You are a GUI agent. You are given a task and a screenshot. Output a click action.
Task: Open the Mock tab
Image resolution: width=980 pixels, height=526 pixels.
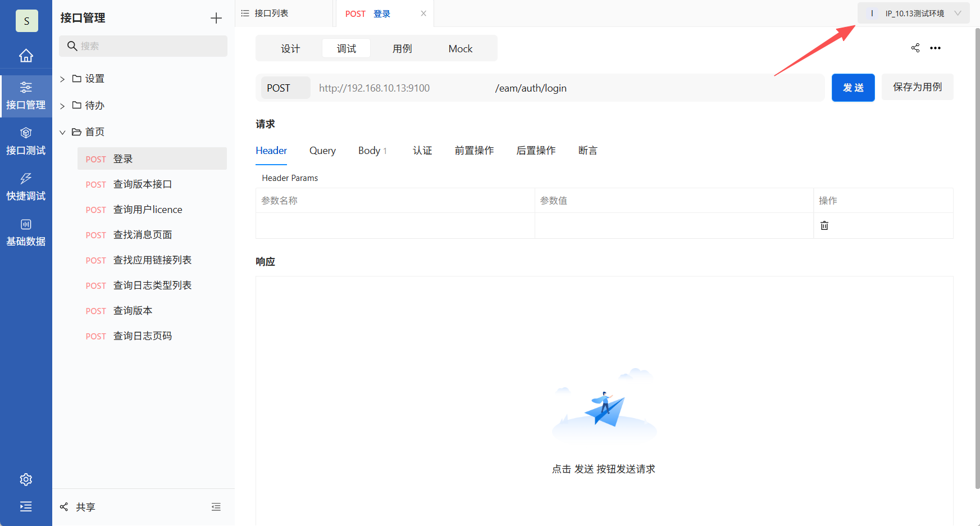point(459,48)
